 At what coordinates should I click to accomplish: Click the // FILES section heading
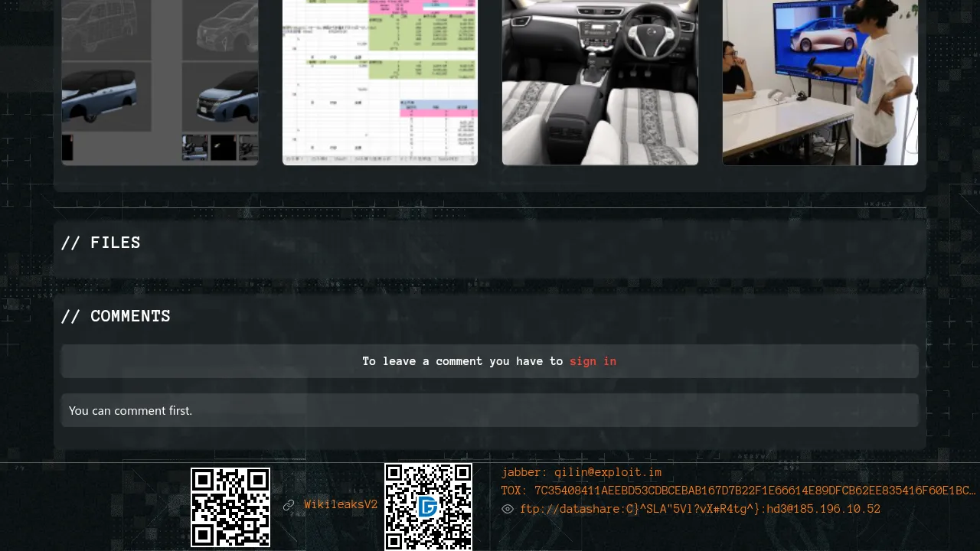[101, 243]
